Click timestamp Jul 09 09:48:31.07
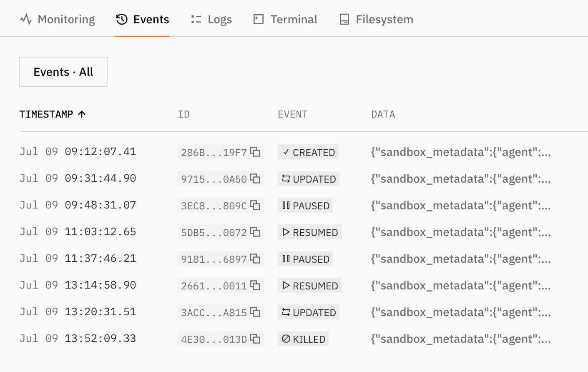Image resolution: width=588 pixels, height=372 pixels. [x=78, y=205]
